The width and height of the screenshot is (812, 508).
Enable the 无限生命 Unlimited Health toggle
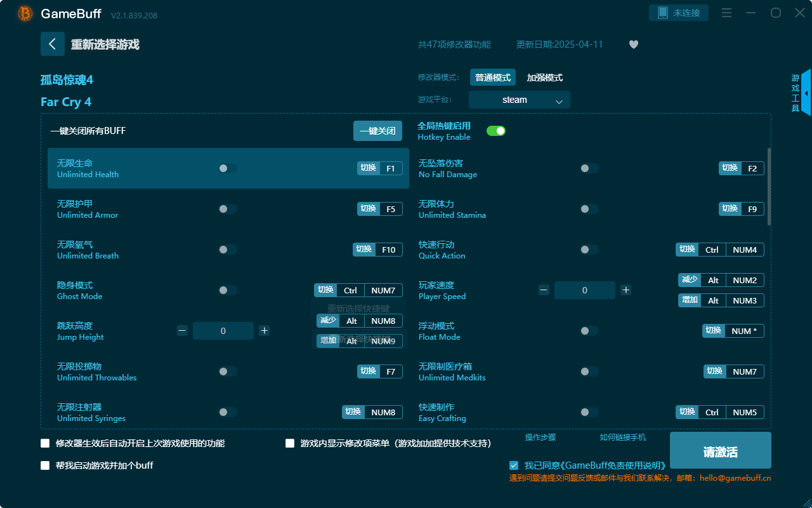click(227, 168)
